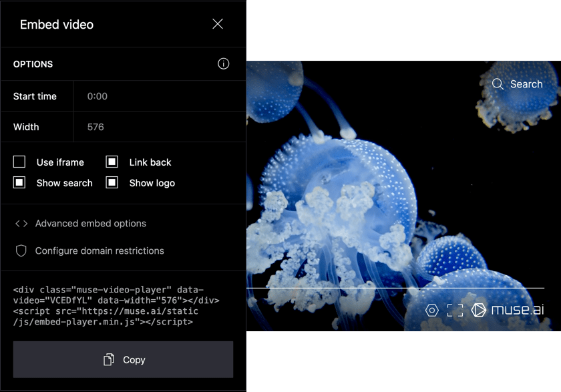The height and width of the screenshot is (392, 561).
Task: Uncheck the Link back option
Action: pyautogui.click(x=112, y=162)
